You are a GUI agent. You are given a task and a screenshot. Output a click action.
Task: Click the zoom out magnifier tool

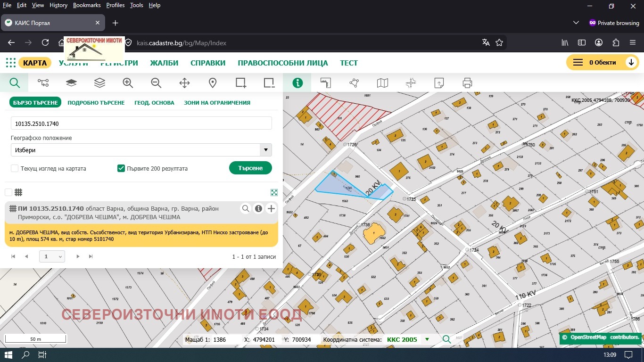coord(156,83)
